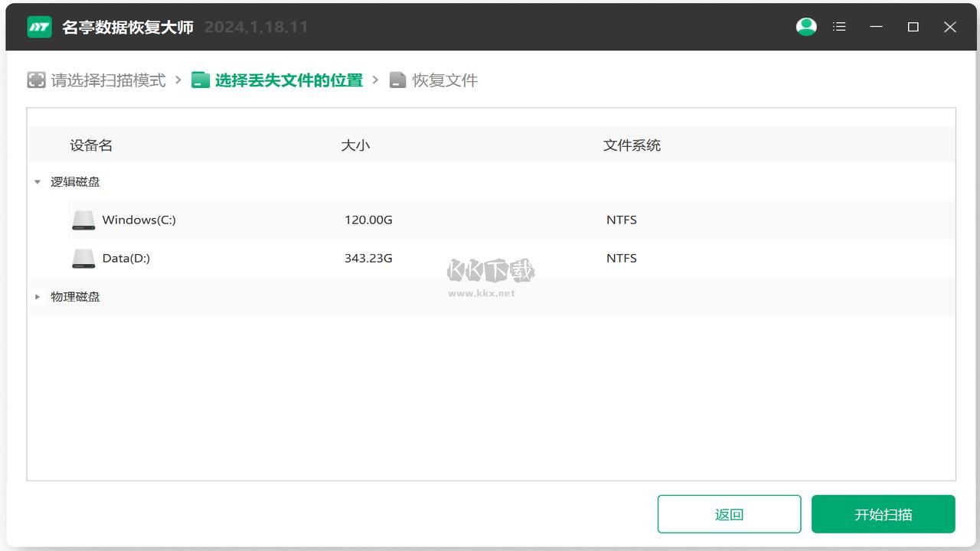
Task: Click the green folder icon for file location step
Action: [201, 79]
